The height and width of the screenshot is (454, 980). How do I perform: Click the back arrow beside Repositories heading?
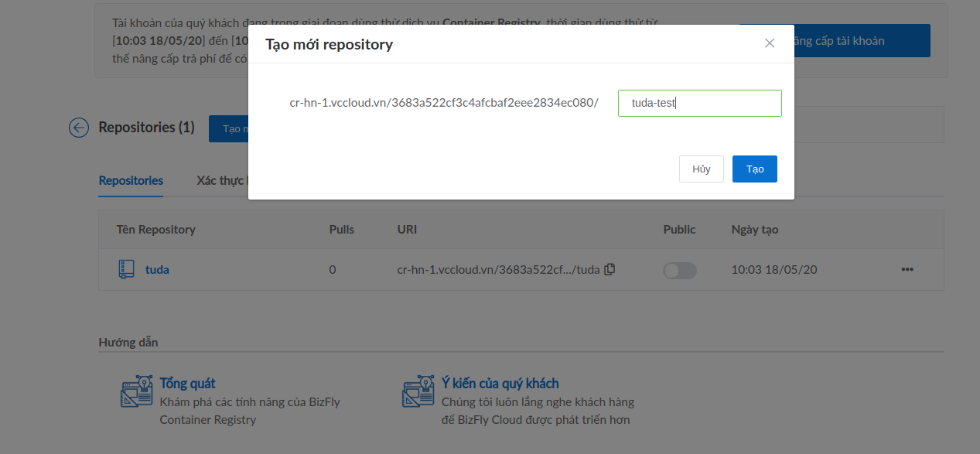click(x=79, y=128)
